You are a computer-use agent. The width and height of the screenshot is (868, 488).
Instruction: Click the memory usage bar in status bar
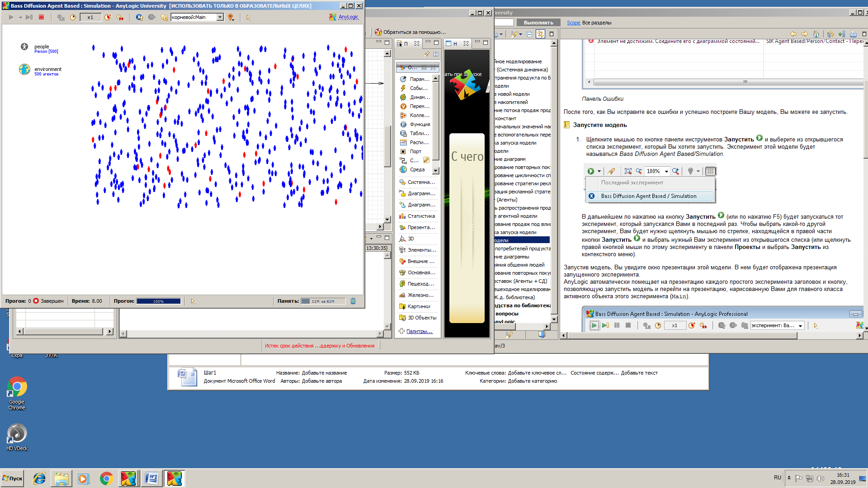(323, 301)
